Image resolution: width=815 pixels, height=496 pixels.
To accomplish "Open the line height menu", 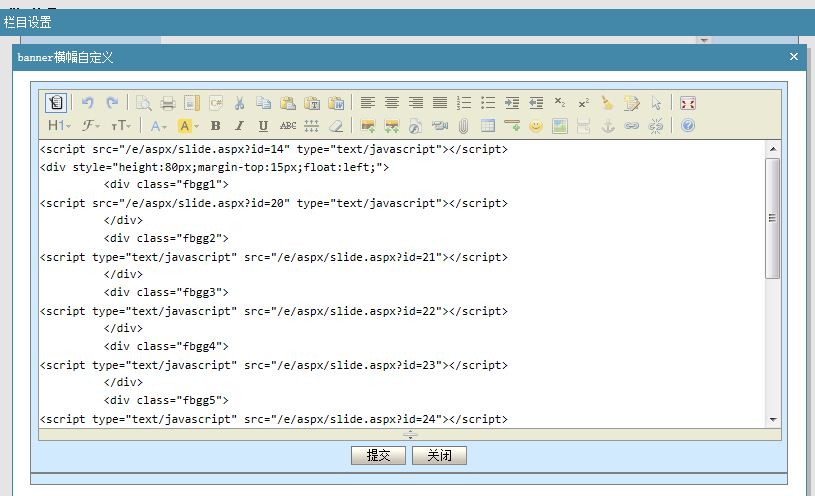I will (312, 126).
